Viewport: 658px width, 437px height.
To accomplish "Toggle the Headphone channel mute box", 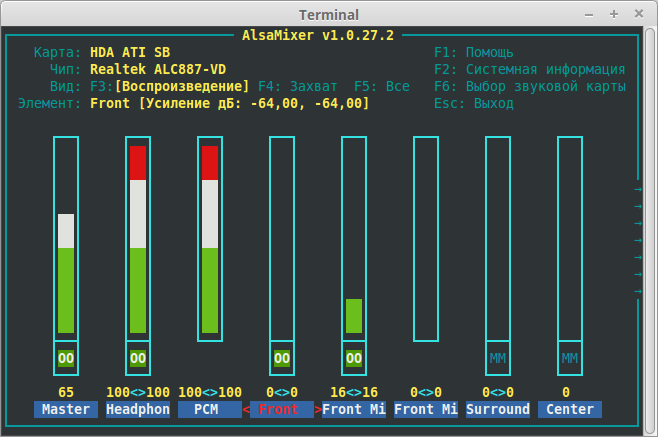I will (x=138, y=358).
